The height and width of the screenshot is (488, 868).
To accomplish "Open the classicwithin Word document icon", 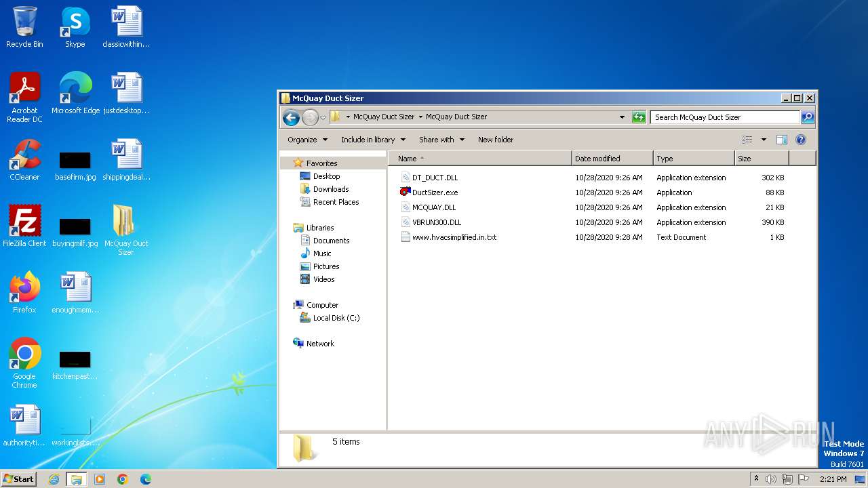I will (126, 27).
